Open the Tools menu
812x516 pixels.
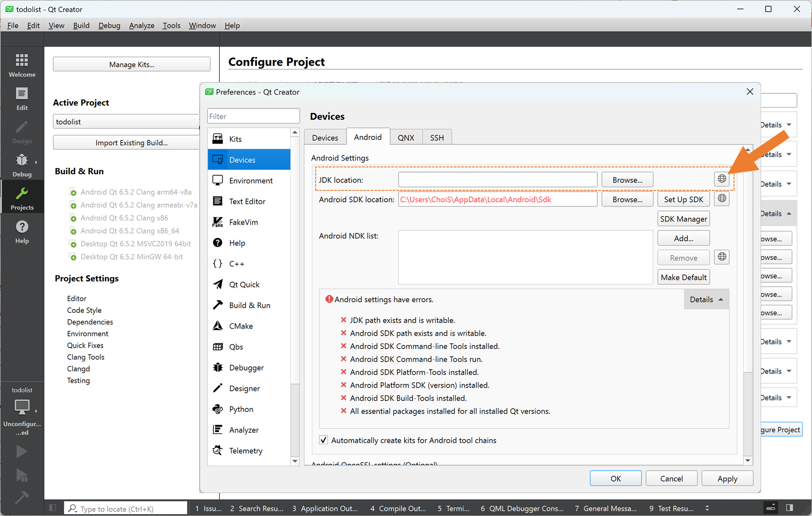point(171,25)
